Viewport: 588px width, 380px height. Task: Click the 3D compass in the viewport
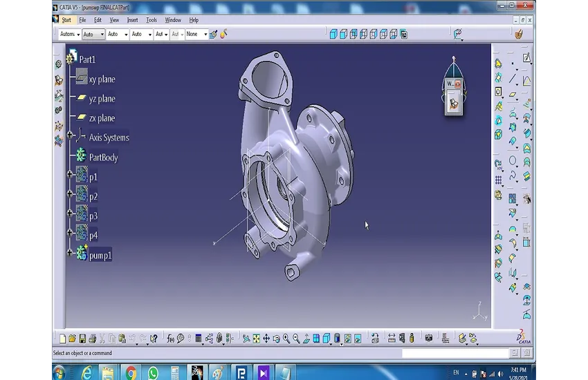[x=454, y=73]
